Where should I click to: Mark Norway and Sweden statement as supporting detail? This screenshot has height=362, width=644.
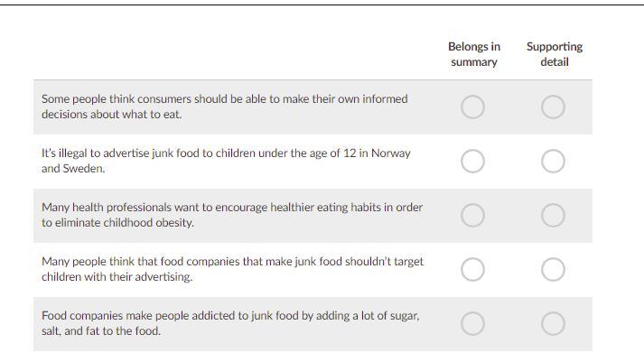click(x=553, y=162)
